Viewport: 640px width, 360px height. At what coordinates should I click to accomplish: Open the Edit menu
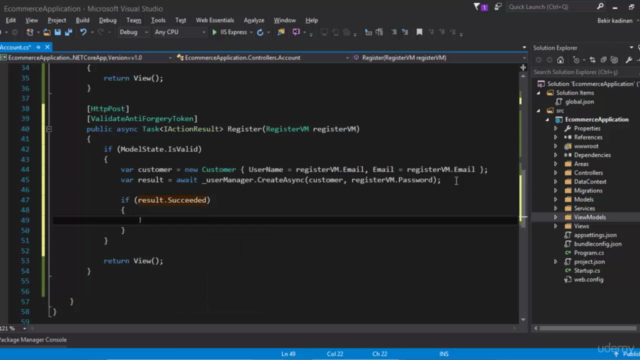click(x=11, y=20)
